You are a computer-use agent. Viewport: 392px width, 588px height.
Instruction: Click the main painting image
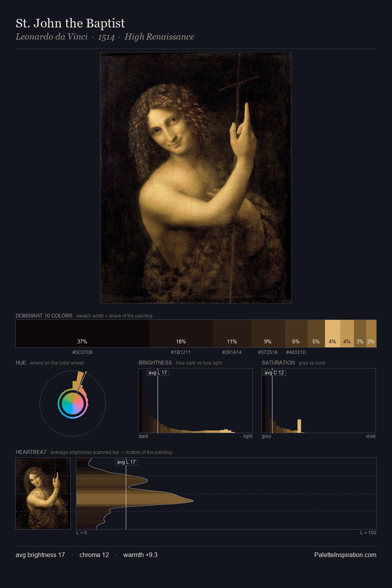pyautogui.click(x=196, y=178)
